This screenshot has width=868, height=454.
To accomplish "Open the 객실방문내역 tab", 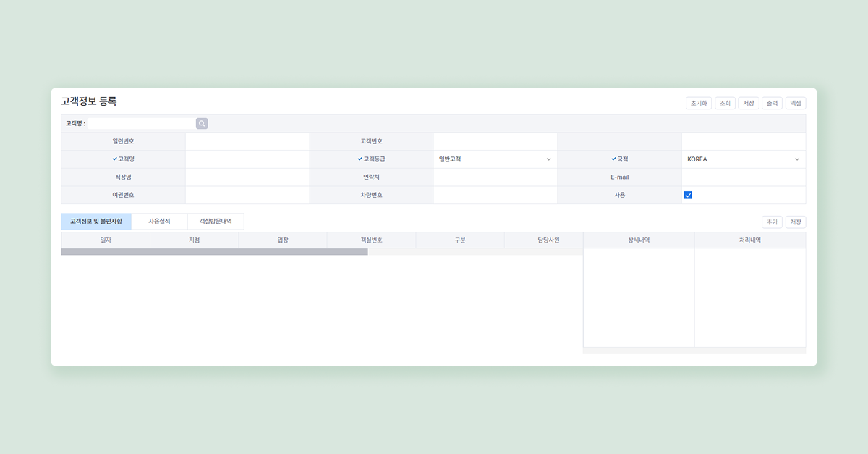I will pos(216,222).
